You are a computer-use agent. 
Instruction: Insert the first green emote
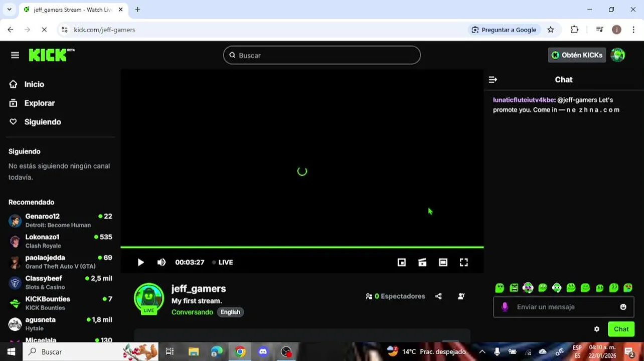[x=500, y=288]
